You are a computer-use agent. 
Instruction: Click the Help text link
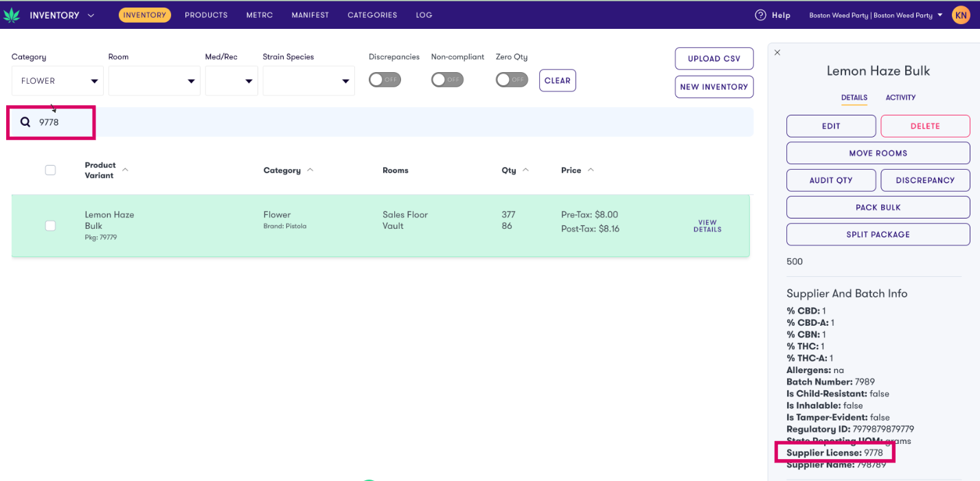pos(781,15)
